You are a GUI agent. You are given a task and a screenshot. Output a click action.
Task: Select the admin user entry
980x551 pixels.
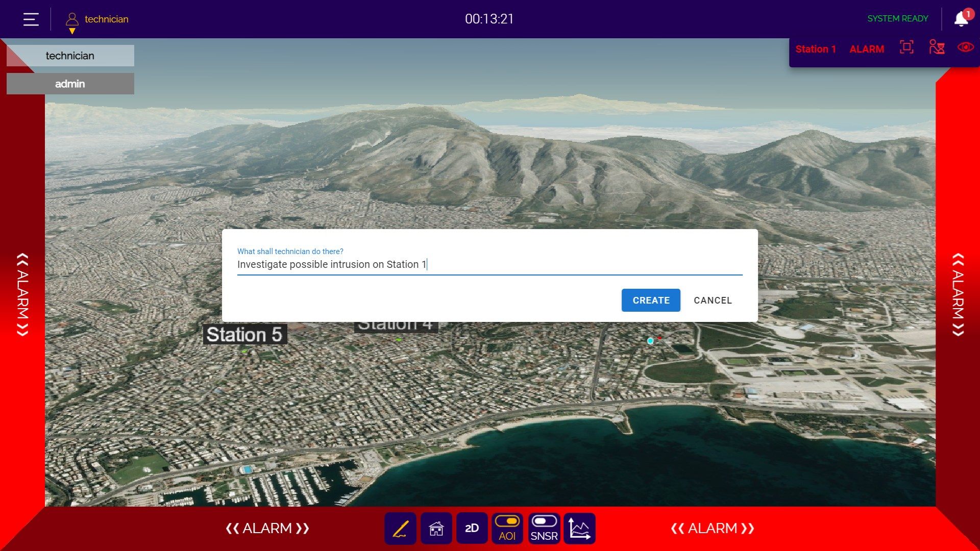[70, 84]
